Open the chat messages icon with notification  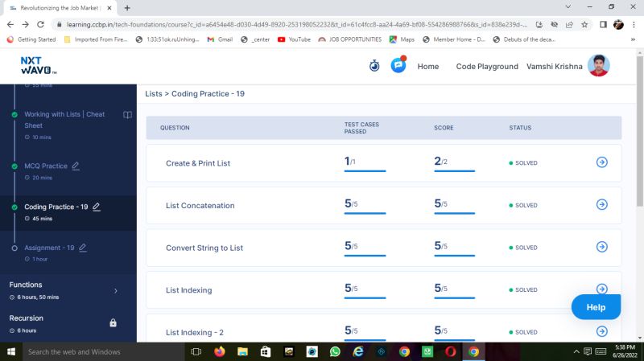[398, 66]
